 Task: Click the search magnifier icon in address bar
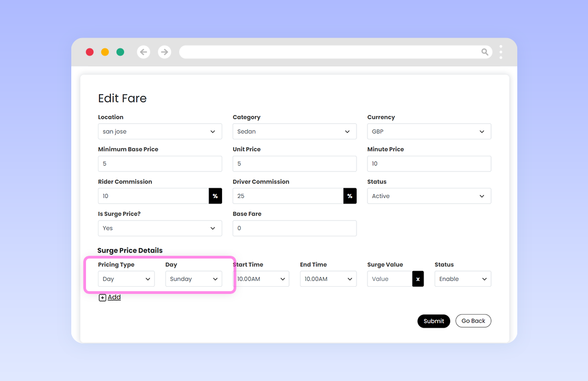point(485,52)
